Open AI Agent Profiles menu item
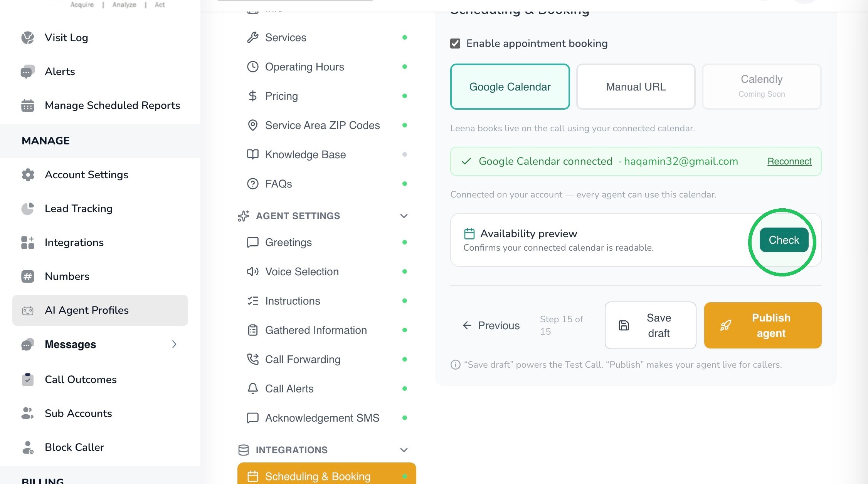The width and height of the screenshot is (868, 484). tap(100, 310)
